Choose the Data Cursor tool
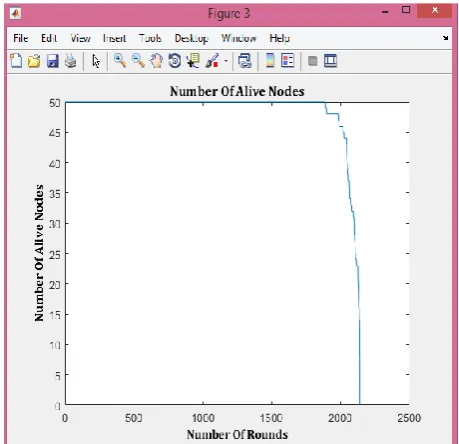Viewport: 459px width, 444px height. point(193,61)
